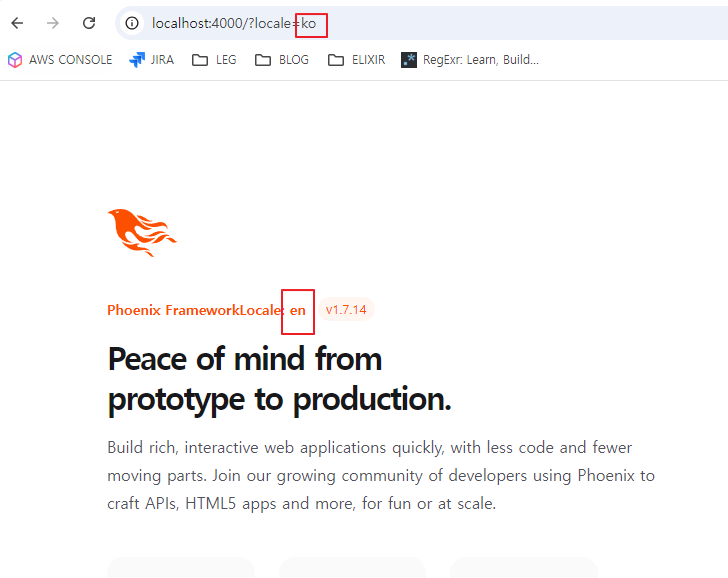Image resolution: width=728 pixels, height=578 pixels.
Task: Click the "Peace of mind from" heading
Action: click(x=245, y=359)
